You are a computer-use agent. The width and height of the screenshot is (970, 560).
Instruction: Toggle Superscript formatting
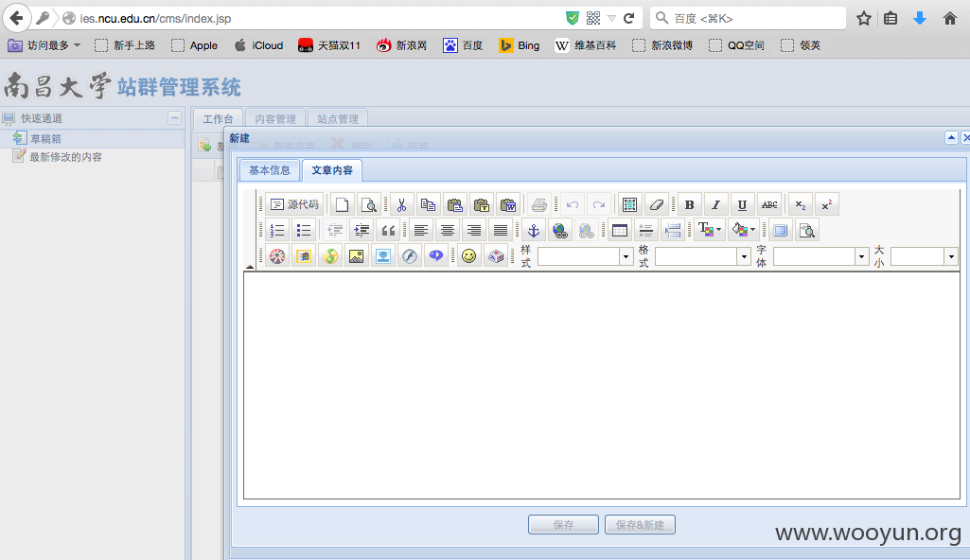coord(827,204)
